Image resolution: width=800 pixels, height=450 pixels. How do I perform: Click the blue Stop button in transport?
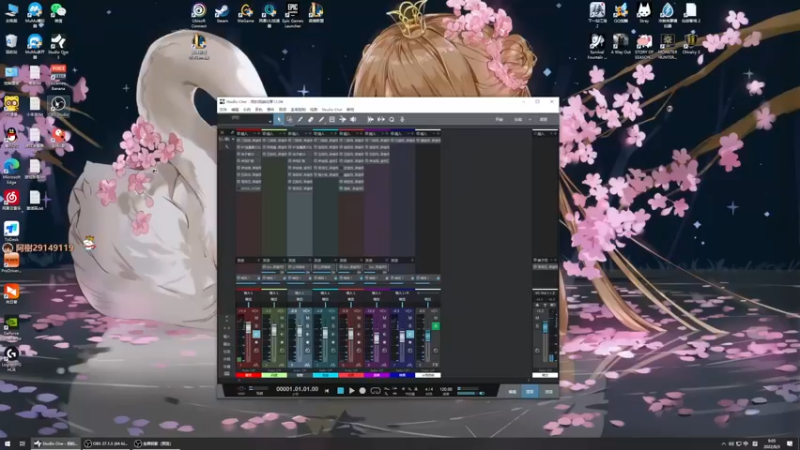(340, 390)
